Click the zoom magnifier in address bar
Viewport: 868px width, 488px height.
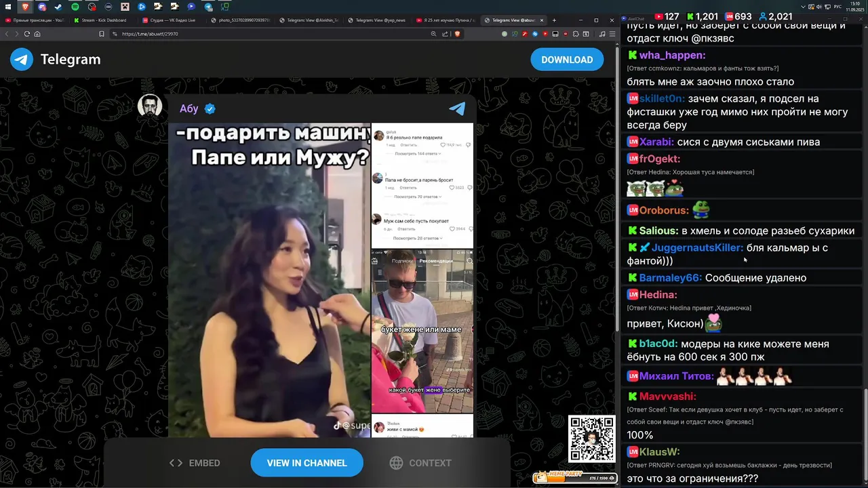[x=433, y=34]
